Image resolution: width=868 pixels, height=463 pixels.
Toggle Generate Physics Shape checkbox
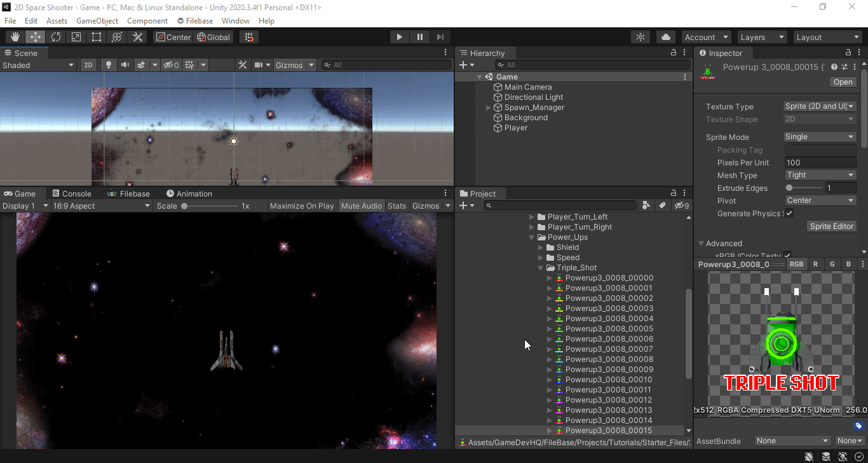(x=789, y=214)
